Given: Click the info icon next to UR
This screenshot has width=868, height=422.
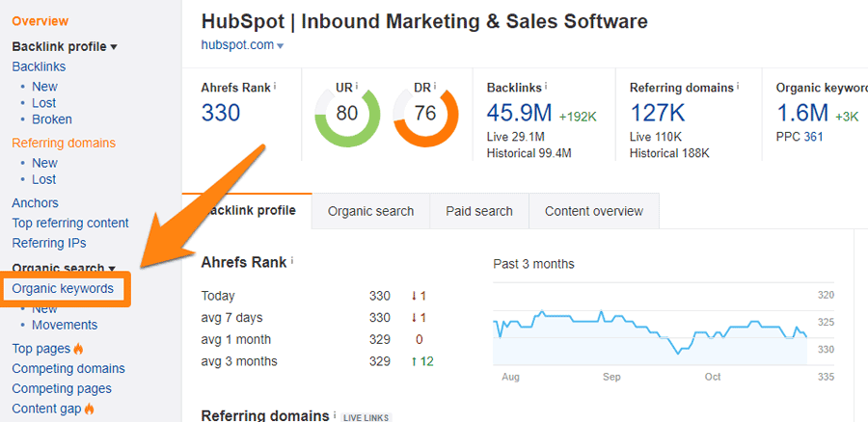Looking at the screenshot, I should coord(355,86).
